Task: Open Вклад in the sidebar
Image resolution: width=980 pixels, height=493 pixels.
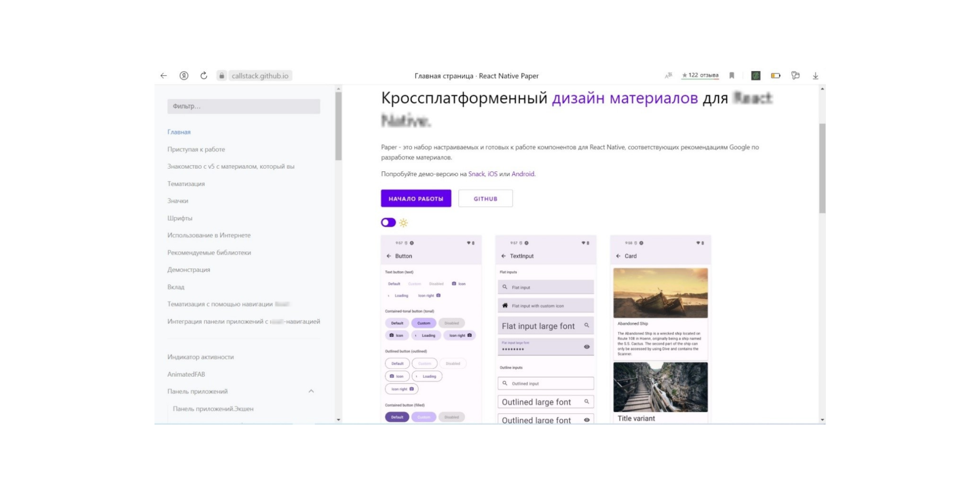Action: pos(176,287)
